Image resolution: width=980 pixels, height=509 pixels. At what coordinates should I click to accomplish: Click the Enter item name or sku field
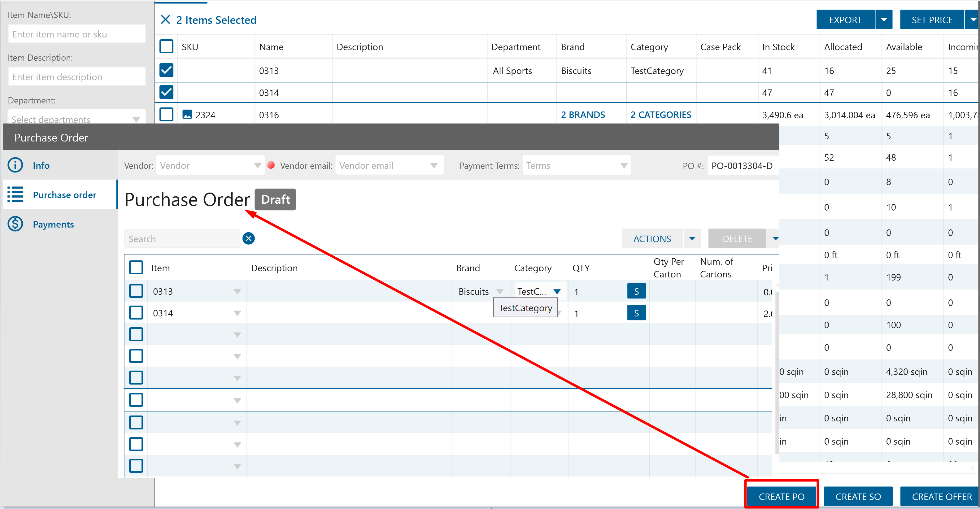click(x=76, y=34)
